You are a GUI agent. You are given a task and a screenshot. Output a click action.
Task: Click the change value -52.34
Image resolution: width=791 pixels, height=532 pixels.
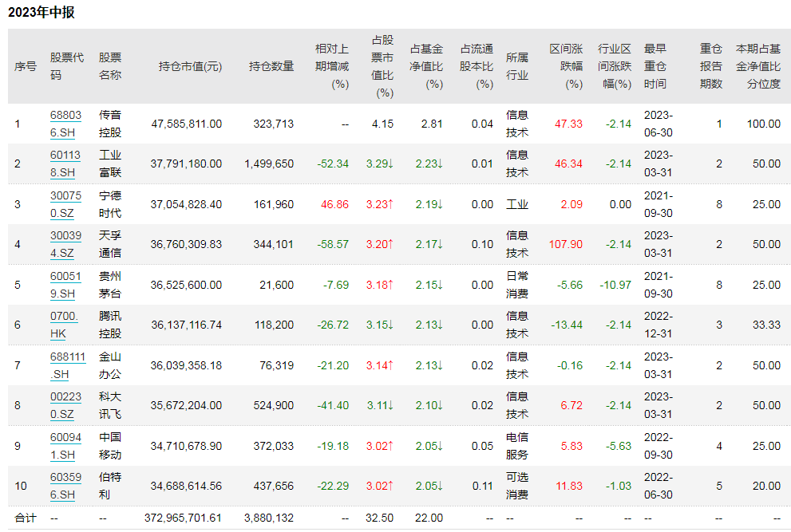pos(333,164)
